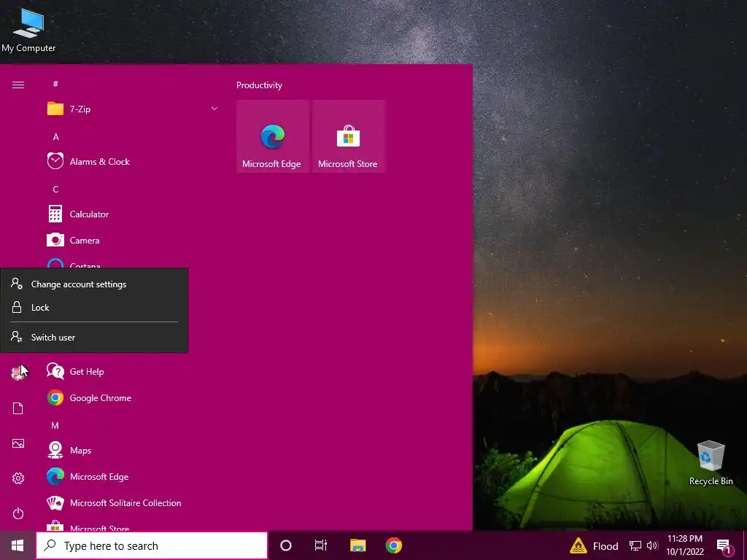
Task: Open network status tray icon
Action: click(x=635, y=545)
